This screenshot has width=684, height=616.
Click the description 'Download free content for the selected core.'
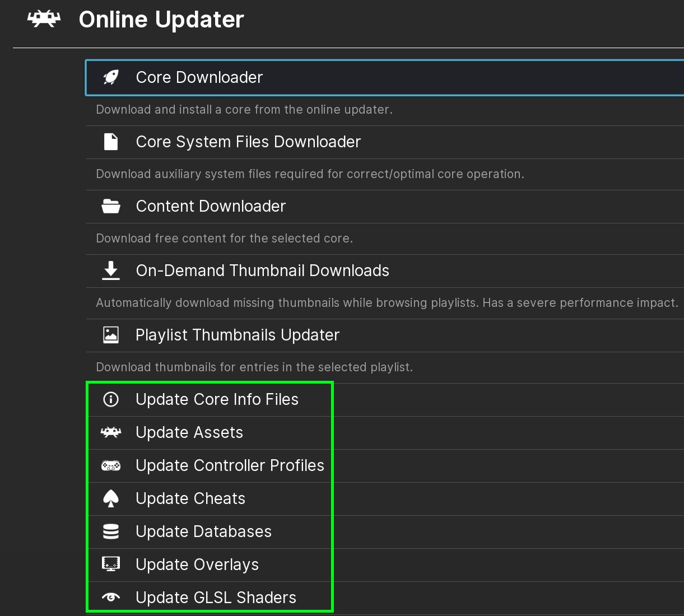click(x=225, y=239)
